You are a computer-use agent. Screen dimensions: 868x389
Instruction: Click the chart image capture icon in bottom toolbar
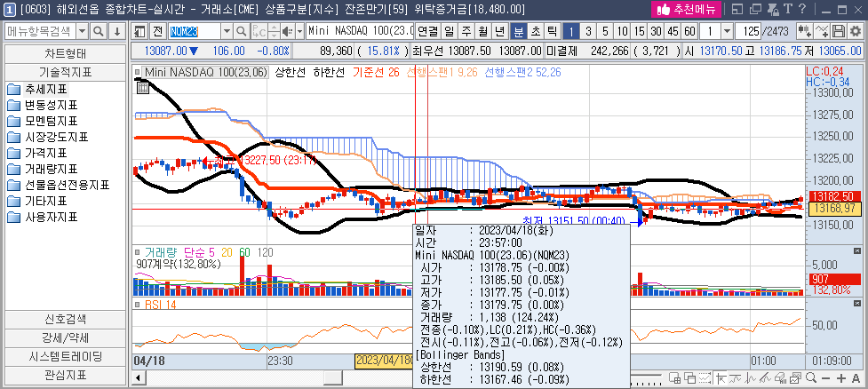click(796, 378)
